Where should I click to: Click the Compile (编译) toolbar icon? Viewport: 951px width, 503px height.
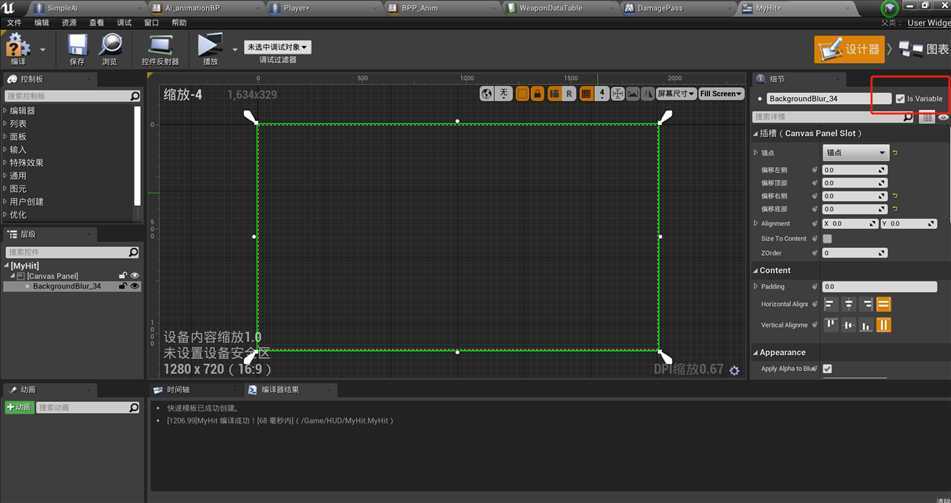point(18,48)
